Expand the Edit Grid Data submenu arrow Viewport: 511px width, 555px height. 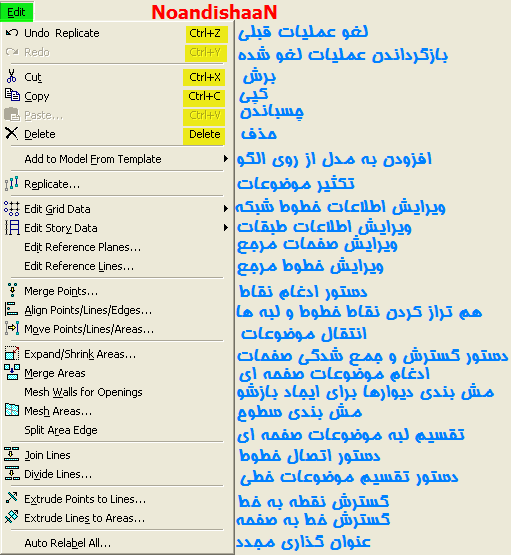[225, 208]
